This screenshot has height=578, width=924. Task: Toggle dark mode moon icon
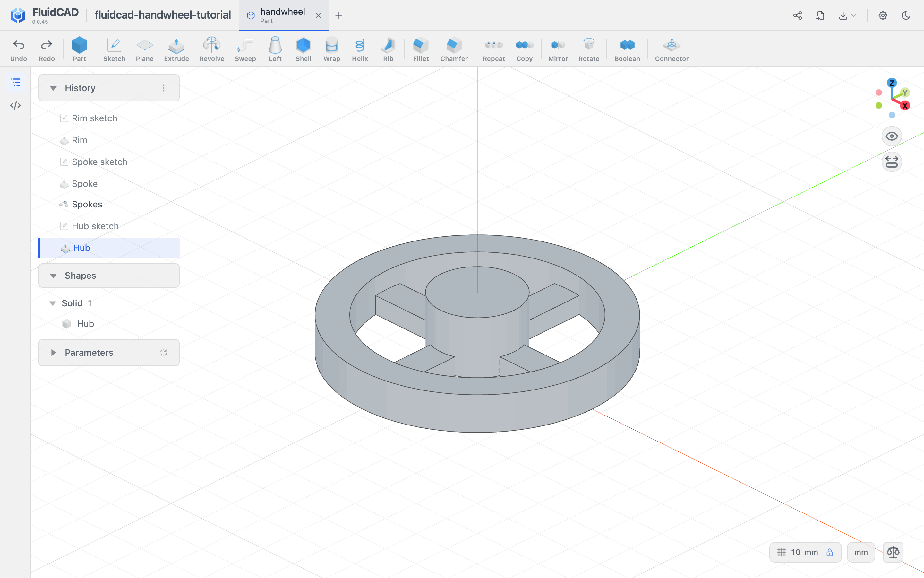[906, 15]
